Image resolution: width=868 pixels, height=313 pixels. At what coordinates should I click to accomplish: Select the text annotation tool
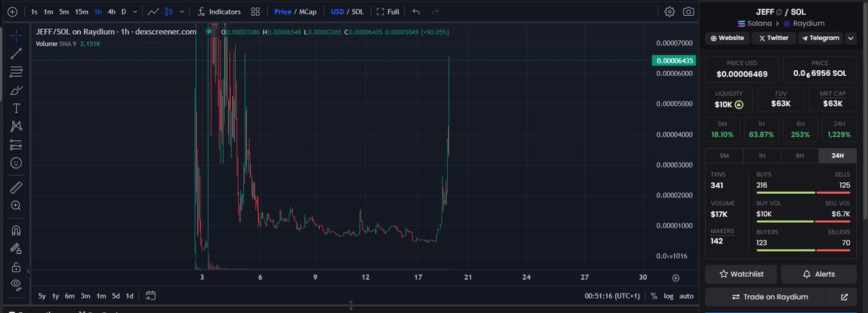pos(16,108)
